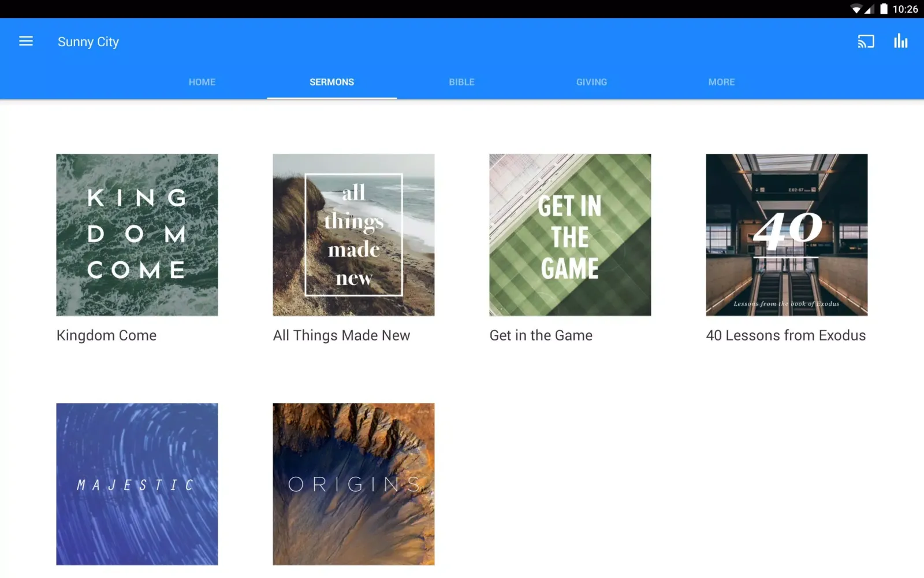Tap the Cast screen icon
The width and height of the screenshot is (924, 578).
click(866, 42)
